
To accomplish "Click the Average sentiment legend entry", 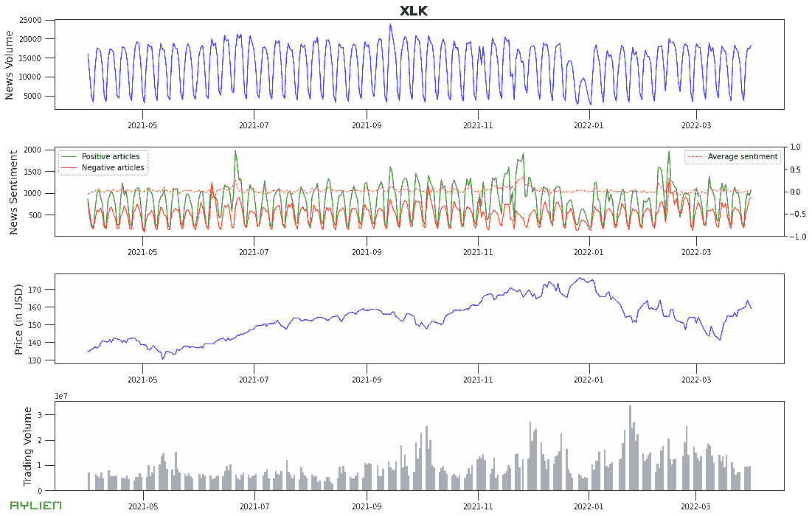I will pos(742,156).
